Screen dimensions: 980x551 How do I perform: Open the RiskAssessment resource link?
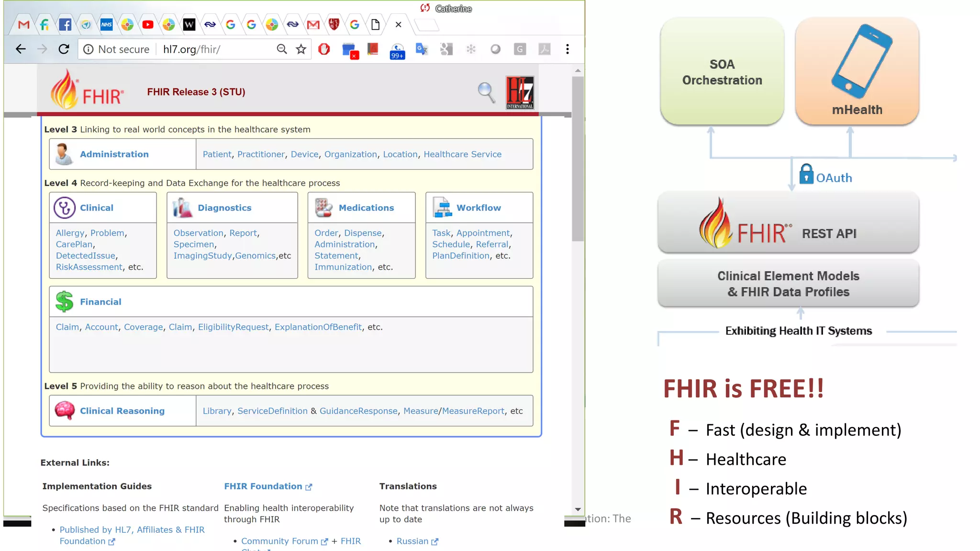(x=89, y=267)
